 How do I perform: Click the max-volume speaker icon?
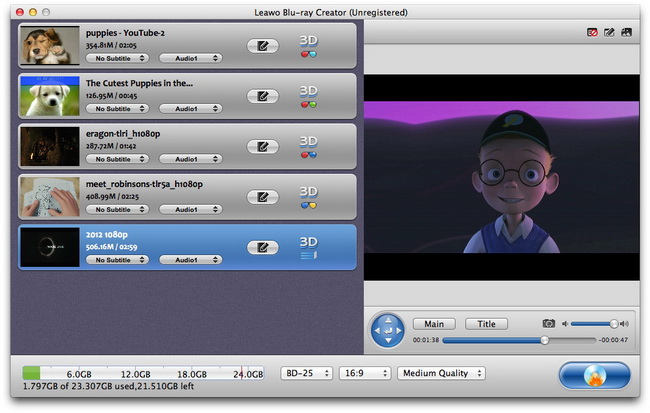click(624, 324)
